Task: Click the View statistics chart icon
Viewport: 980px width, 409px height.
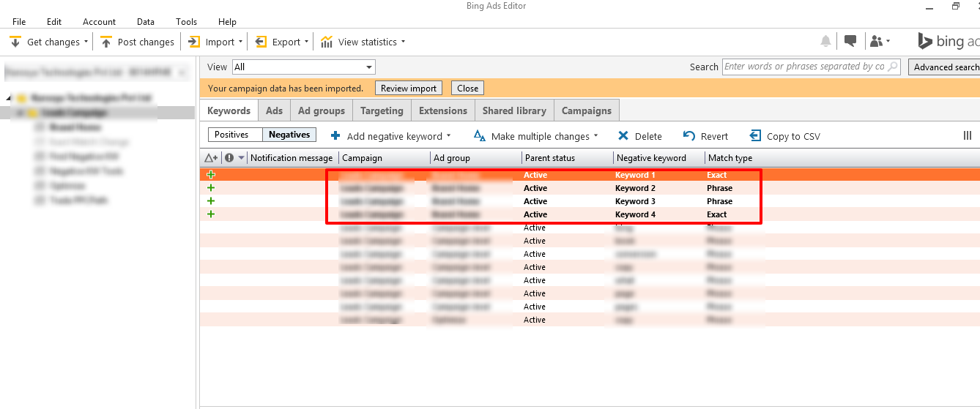Action: point(327,42)
